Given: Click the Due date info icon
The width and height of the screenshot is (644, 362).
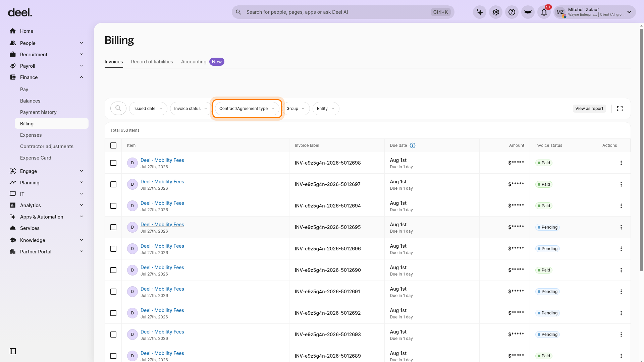Looking at the screenshot, I should click(413, 145).
